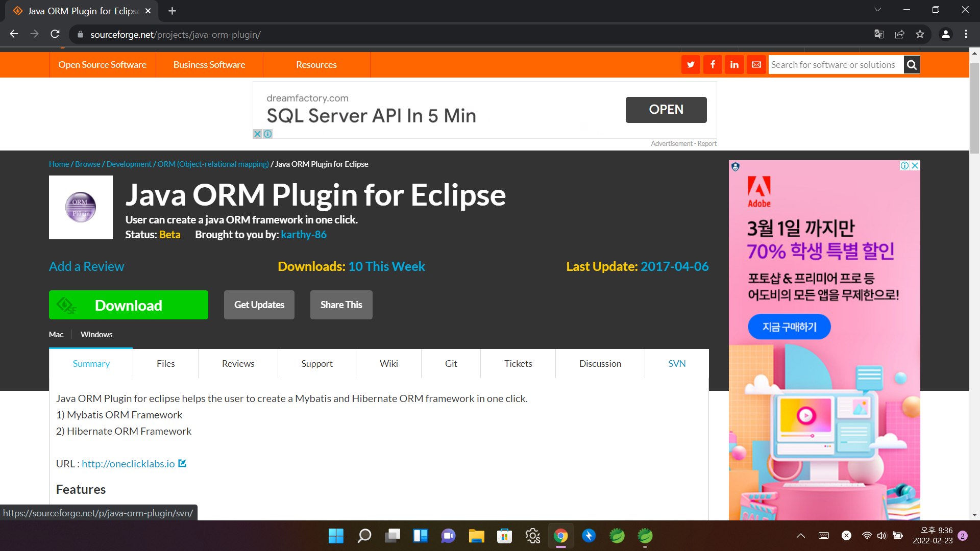
Task: Expand the tab search chevron
Action: pyautogui.click(x=877, y=10)
